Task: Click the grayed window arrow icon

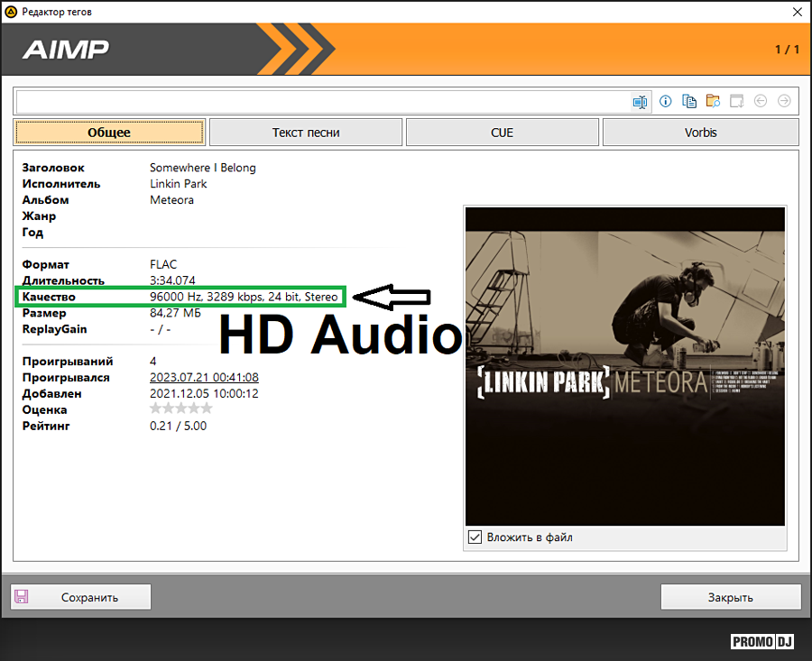Action: point(736,102)
